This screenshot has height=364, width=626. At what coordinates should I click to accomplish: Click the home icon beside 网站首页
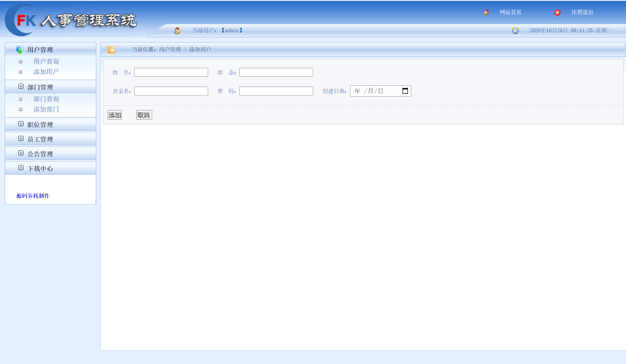[x=486, y=13]
